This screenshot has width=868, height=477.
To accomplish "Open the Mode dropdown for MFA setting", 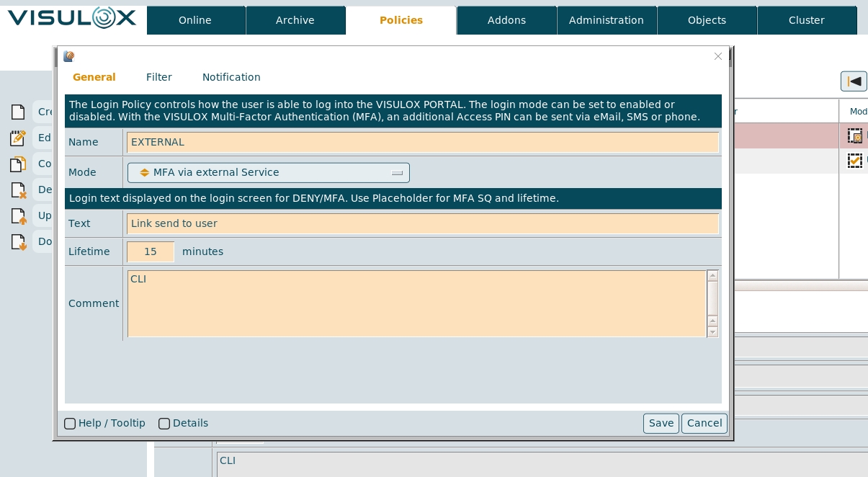I will tap(268, 173).
